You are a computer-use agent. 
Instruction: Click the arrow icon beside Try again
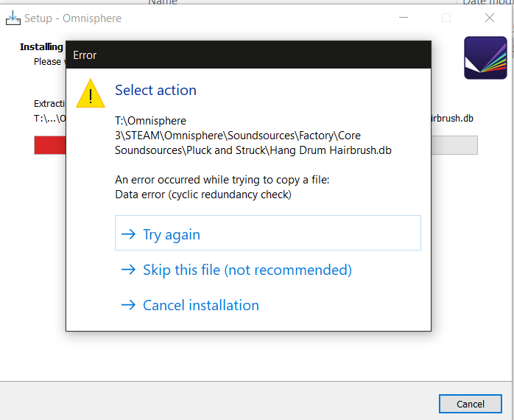(x=128, y=234)
